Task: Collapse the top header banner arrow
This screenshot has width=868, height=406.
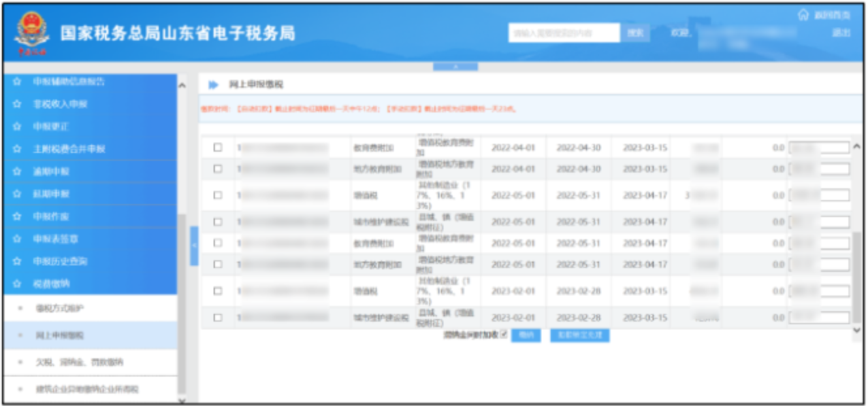Action: pyautogui.click(x=455, y=66)
